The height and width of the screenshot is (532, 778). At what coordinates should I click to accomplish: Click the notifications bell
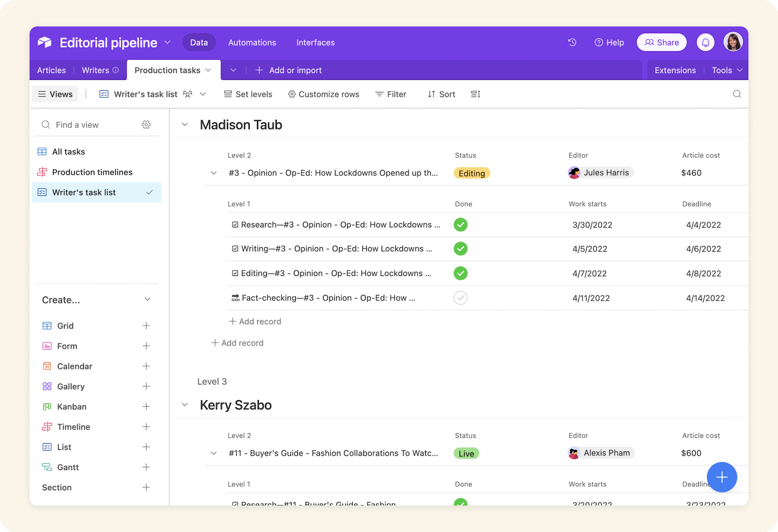tap(705, 42)
